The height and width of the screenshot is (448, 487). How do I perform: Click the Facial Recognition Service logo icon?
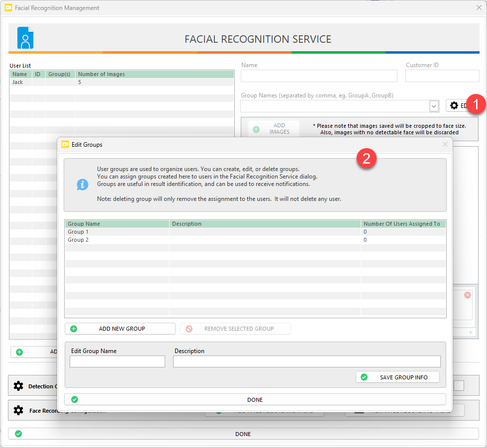click(x=25, y=38)
